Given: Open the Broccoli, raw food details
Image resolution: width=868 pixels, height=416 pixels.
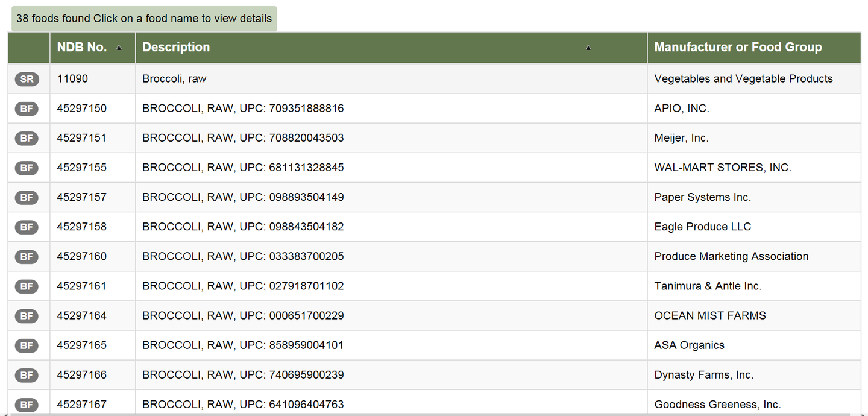Looking at the screenshot, I should [174, 79].
